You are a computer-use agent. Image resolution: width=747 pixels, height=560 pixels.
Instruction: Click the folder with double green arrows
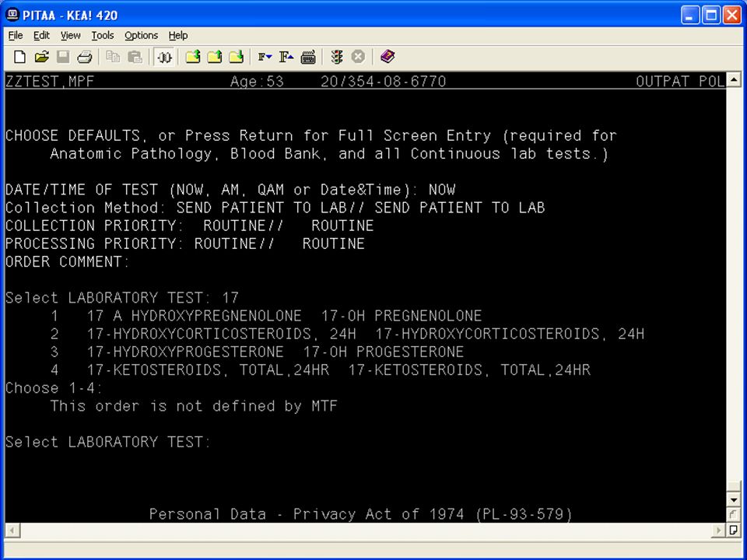tap(192, 57)
